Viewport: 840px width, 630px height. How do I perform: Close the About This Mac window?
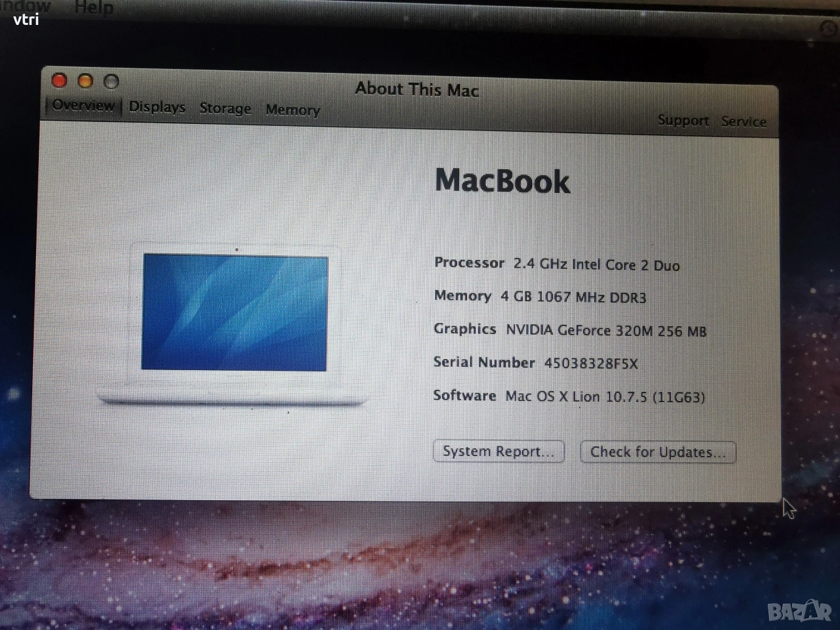point(60,81)
